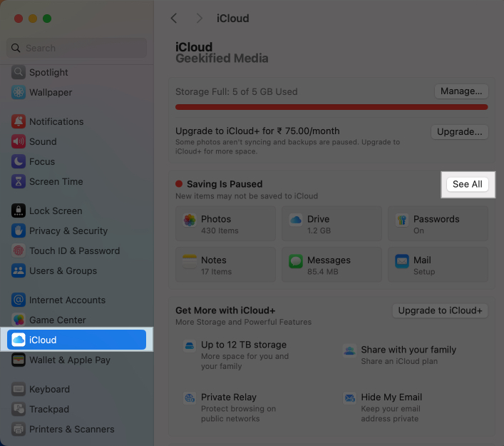This screenshot has width=504, height=446.
Task: Open Focus via moon icon
Action: click(19, 161)
